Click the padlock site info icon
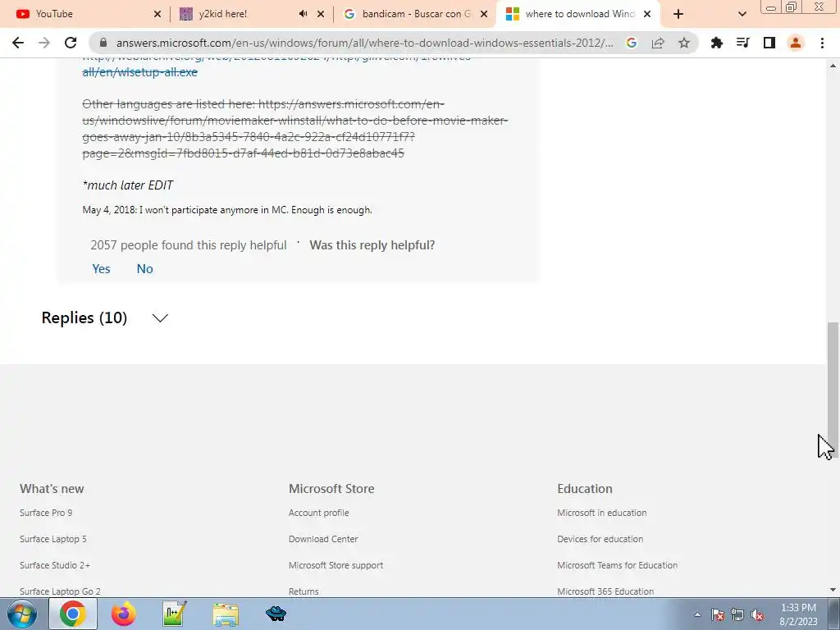Viewport: 840px width, 630px height. (103, 43)
